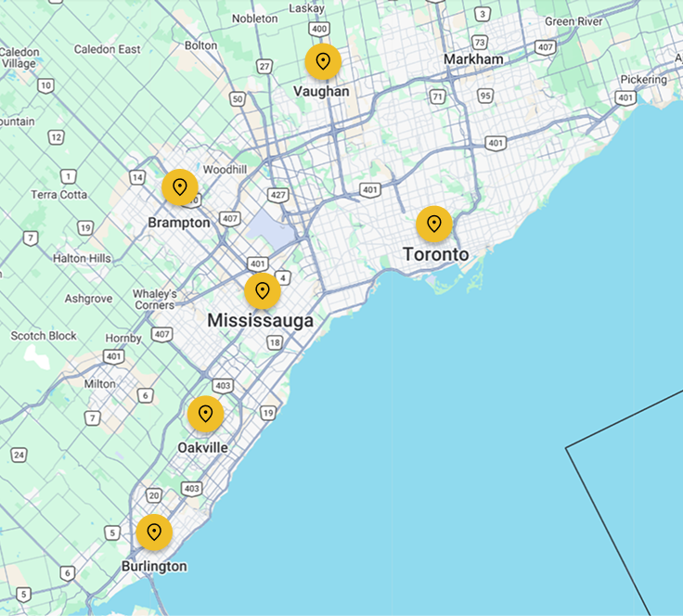Click the Pickering place label
This screenshot has width=683, height=616.
tap(644, 80)
